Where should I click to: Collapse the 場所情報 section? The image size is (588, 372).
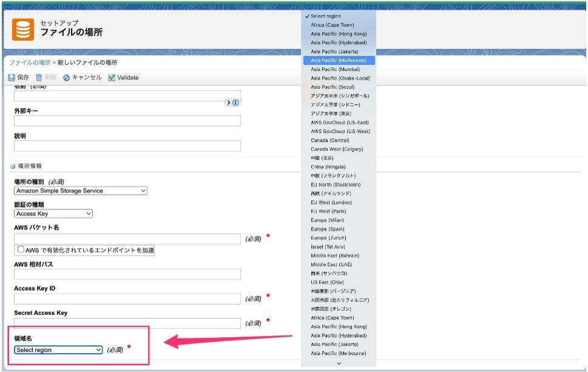pyautogui.click(x=13, y=166)
